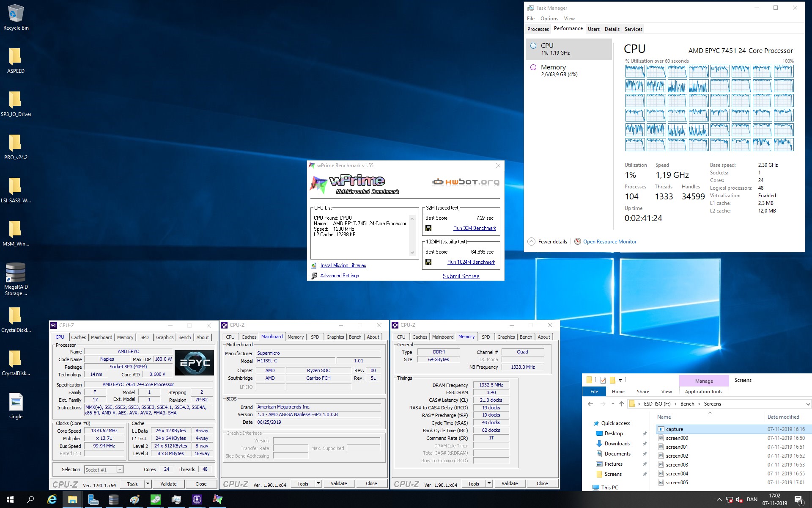Launch MegaRAID Storage shortcut

(16, 279)
